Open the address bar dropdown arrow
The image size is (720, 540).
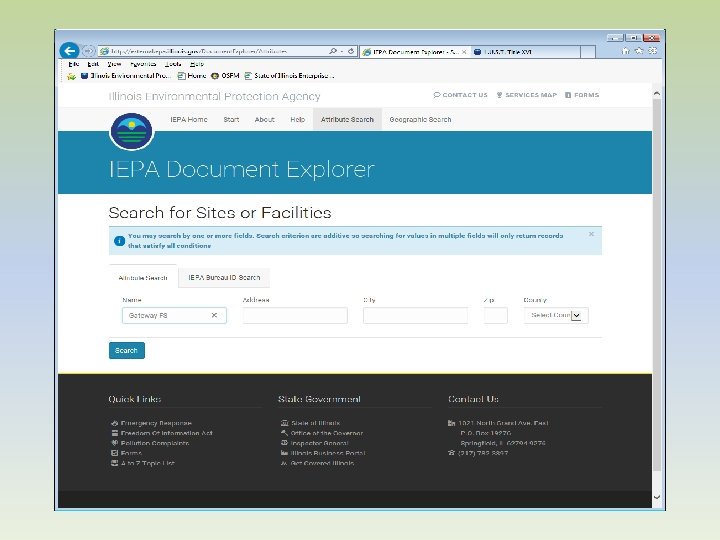coord(342,51)
